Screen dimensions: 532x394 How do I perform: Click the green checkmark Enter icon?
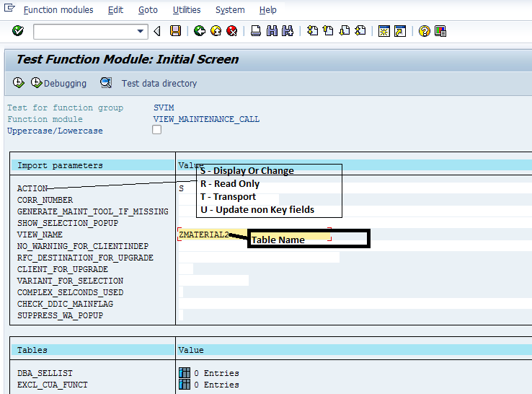(x=17, y=31)
